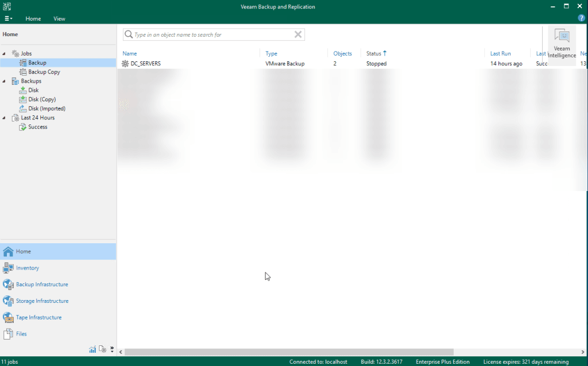Sort by the Type column header
The image size is (588, 366).
click(x=272, y=53)
